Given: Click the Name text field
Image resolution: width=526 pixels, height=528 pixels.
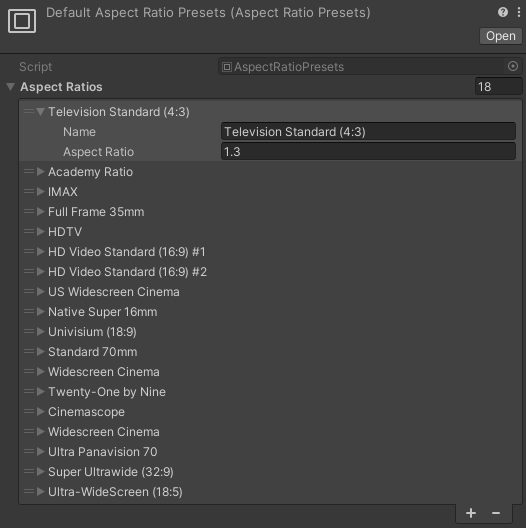Looking at the screenshot, I should [368, 131].
